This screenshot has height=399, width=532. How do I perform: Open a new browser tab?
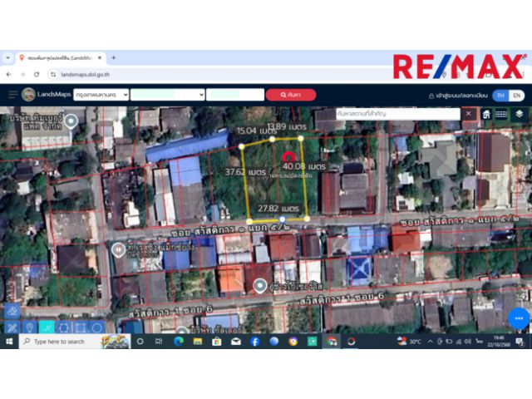(114, 57)
